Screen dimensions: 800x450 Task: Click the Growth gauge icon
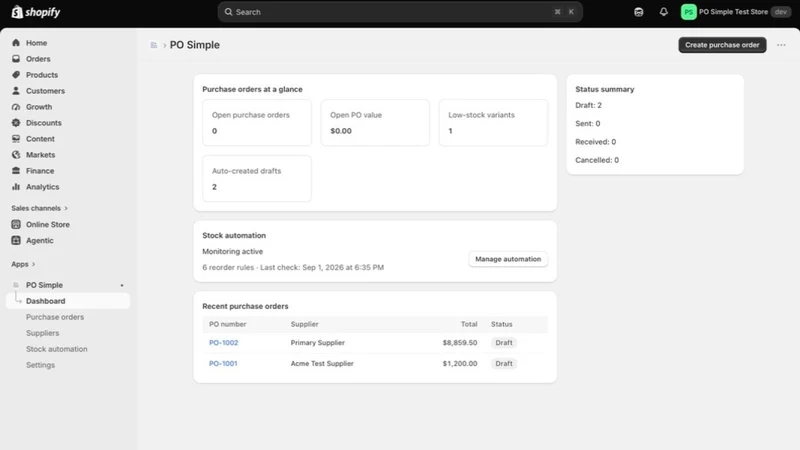[x=16, y=107]
